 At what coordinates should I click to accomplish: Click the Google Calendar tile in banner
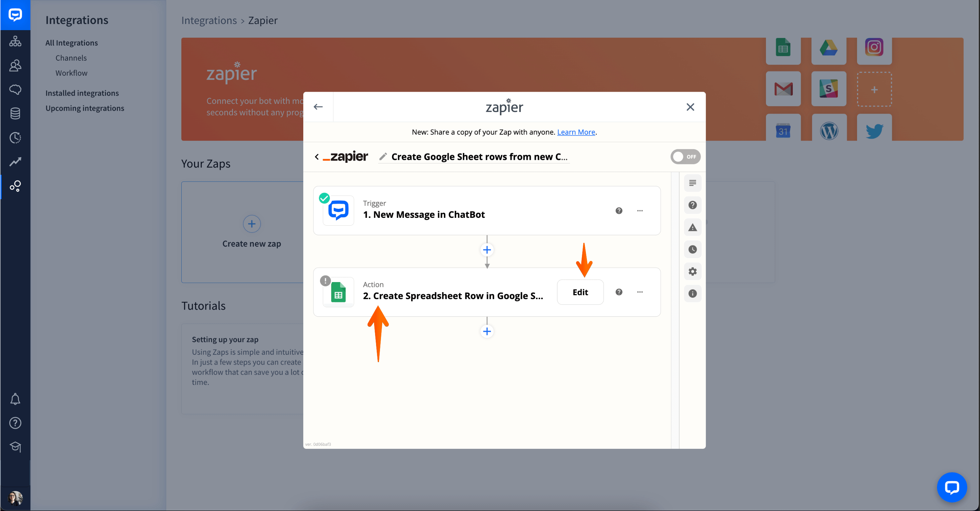783,128
